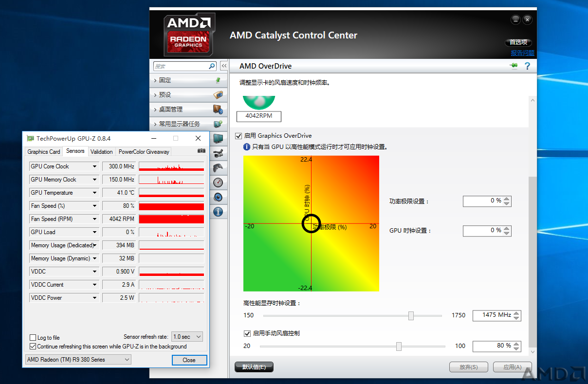The image size is (588, 384).
Task: Click the black circle marker on the OverDrive graph
Action: pos(312,223)
